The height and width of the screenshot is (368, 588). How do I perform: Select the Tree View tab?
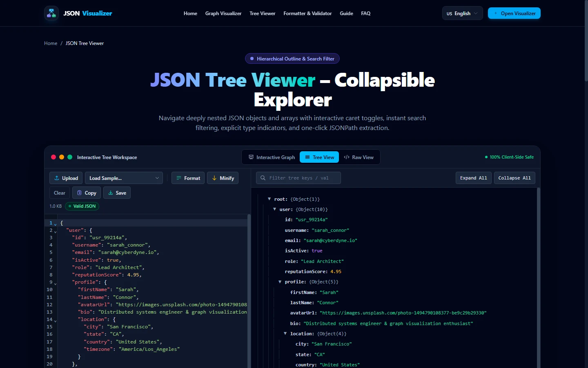319,157
